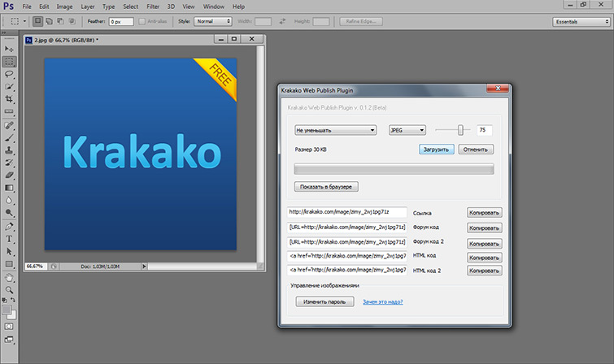Open the Filter menu
614x364 pixels.
pyautogui.click(x=153, y=6)
